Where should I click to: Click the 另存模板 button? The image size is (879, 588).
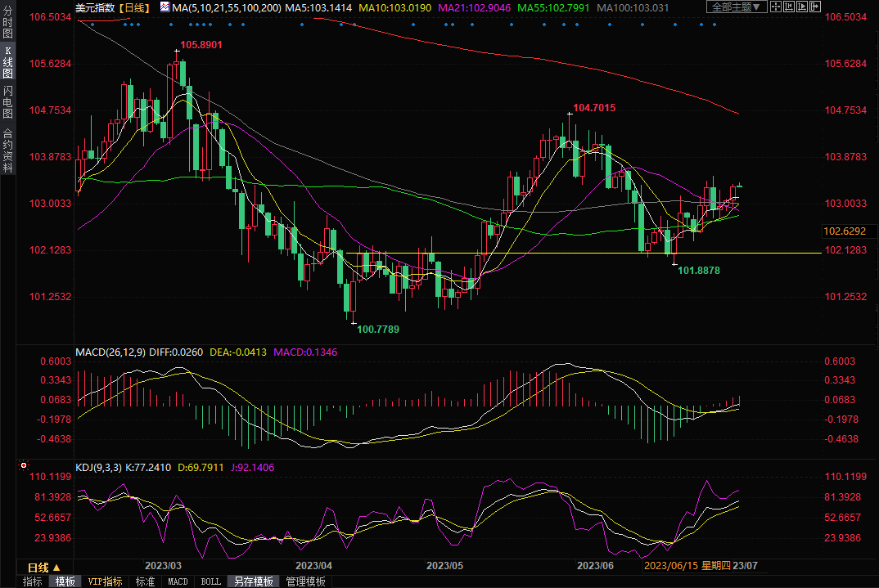[x=253, y=581]
